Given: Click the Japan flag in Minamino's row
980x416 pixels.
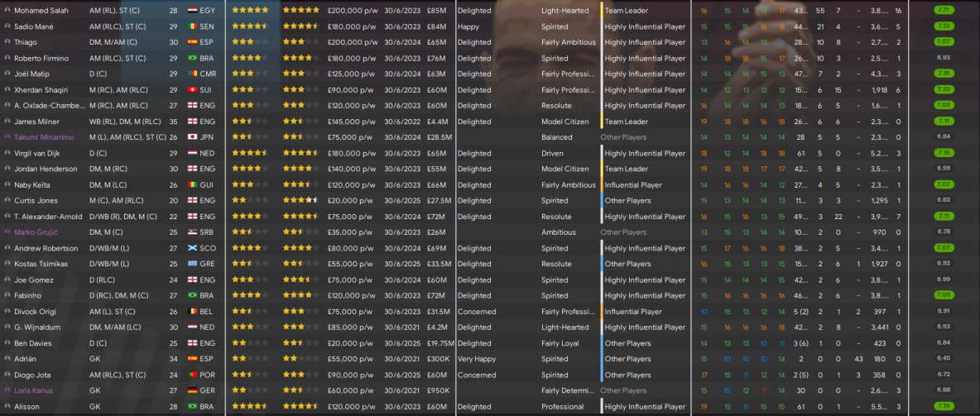Looking at the screenshot, I should [193, 137].
